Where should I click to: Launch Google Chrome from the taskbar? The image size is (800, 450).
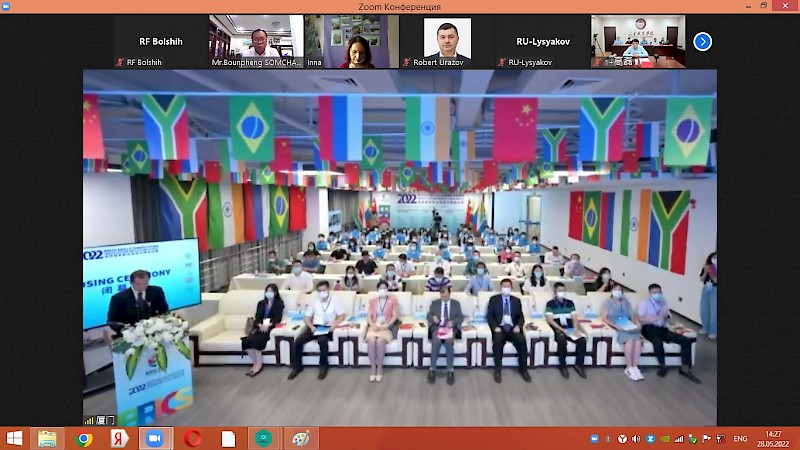click(x=84, y=439)
